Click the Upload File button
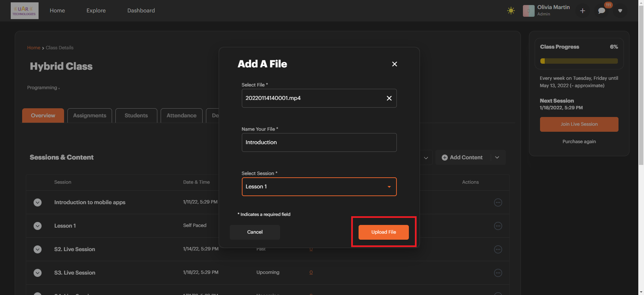The image size is (644, 295). (384, 232)
